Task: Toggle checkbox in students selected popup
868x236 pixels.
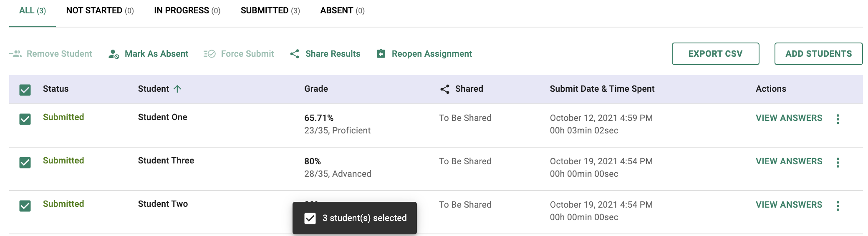Action: [310, 218]
